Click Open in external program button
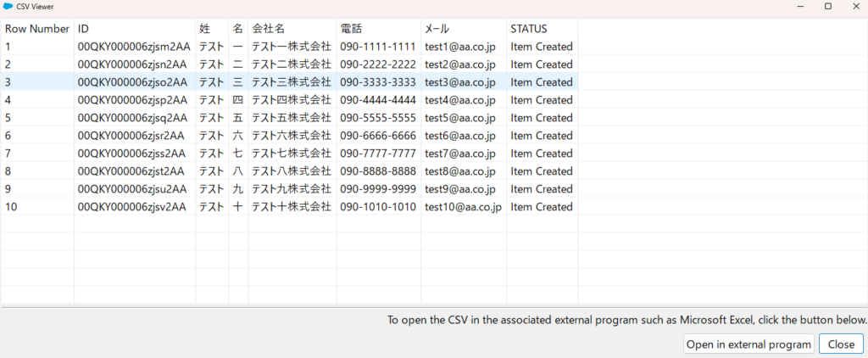 (x=749, y=344)
